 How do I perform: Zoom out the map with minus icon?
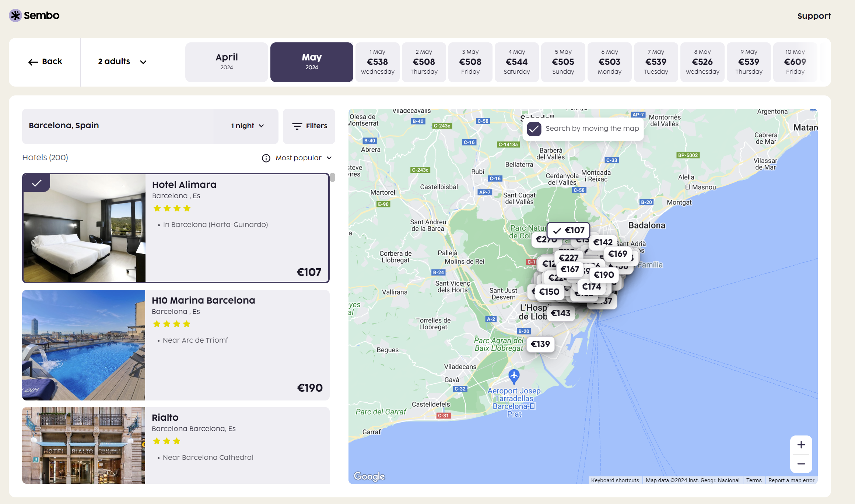pos(801,464)
